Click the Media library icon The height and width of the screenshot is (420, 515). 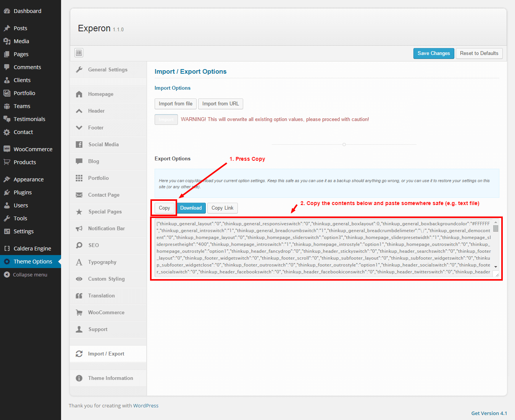[x=7, y=41]
